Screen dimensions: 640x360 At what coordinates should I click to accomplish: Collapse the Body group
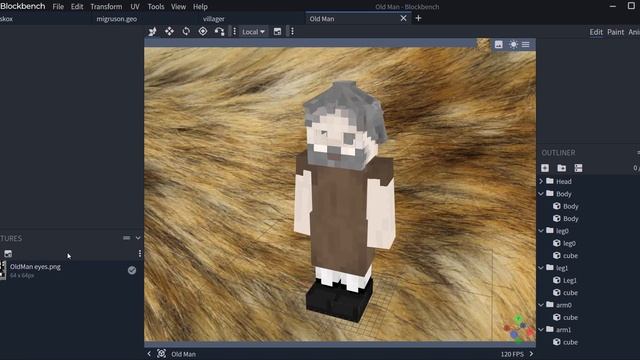[541, 194]
